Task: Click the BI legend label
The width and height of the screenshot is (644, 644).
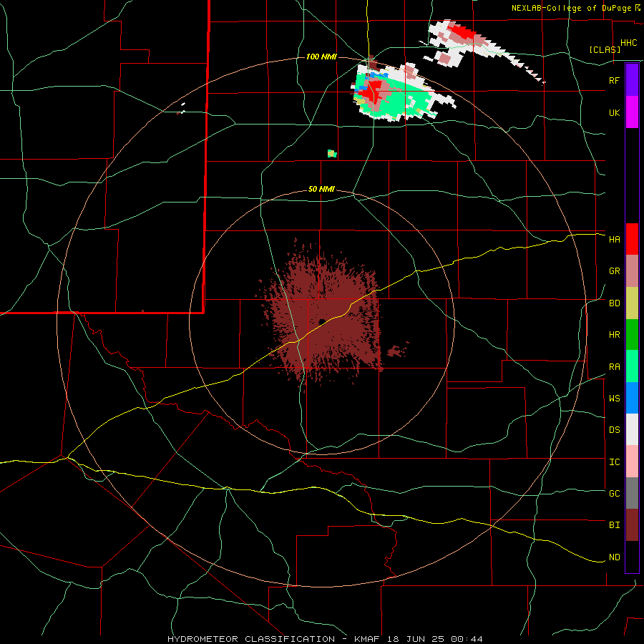Action: 614,525
